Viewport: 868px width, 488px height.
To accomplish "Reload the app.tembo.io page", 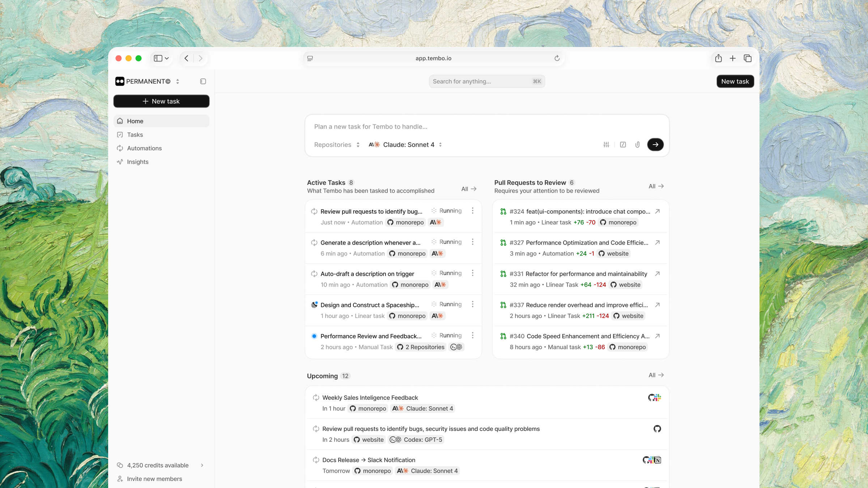I will coord(557,58).
